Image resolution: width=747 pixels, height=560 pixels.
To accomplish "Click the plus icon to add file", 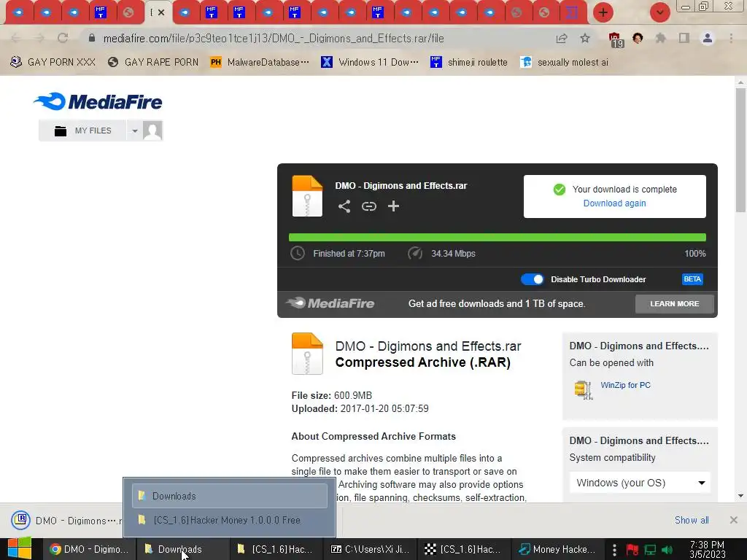I will [x=393, y=206].
